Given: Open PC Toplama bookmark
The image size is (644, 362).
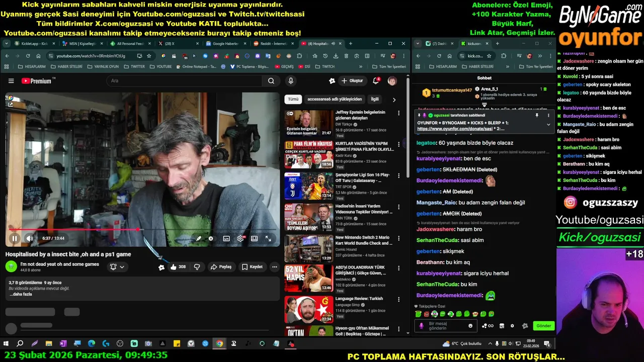Looking at the screenshot, I should 250,66.
